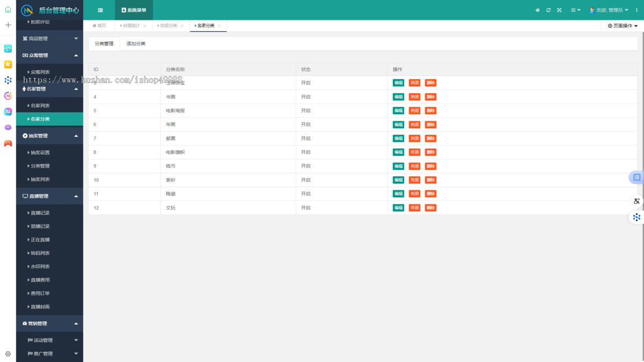Click the 开启 status in the 文玩 row
The width and height of the screenshot is (644, 362).
(306, 208)
